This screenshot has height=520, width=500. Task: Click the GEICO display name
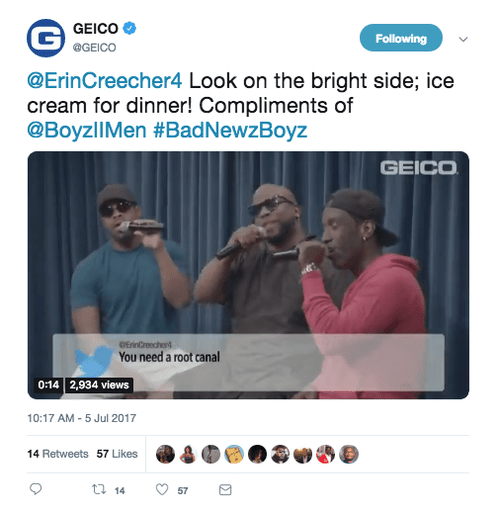[x=95, y=29]
